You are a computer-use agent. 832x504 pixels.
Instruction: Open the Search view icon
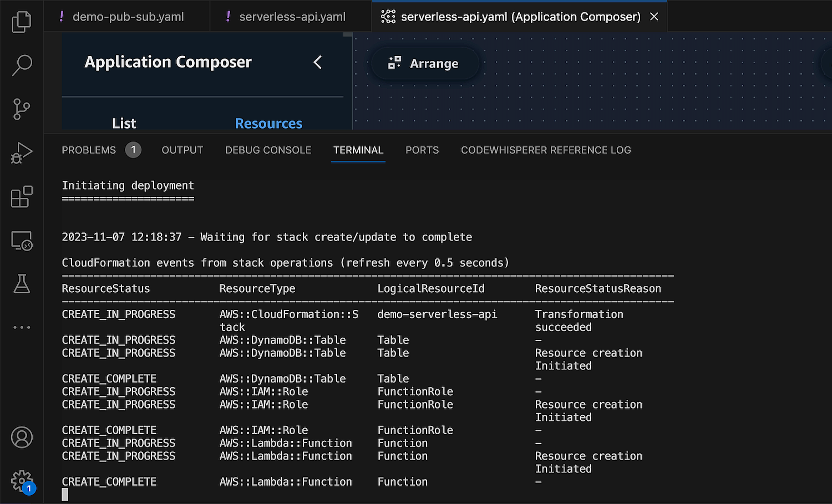coord(22,65)
